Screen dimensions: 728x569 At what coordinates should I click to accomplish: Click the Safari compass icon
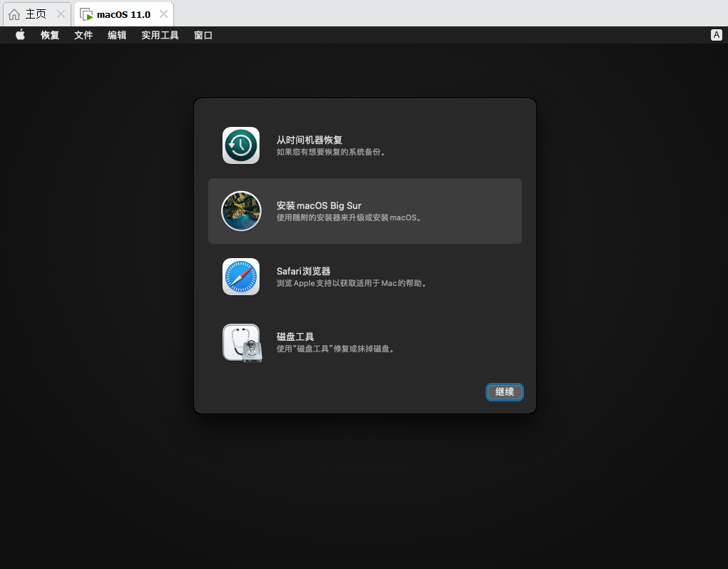click(241, 277)
